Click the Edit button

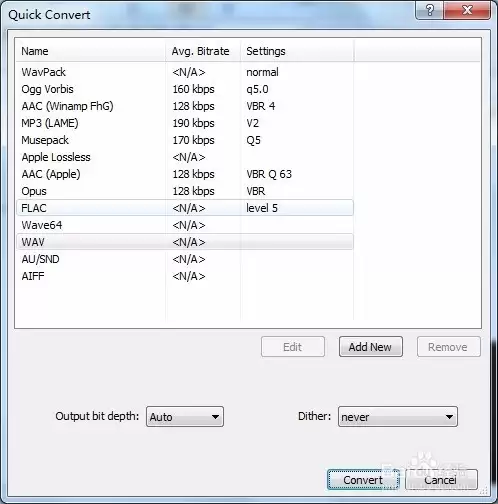click(x=293, y=347)
